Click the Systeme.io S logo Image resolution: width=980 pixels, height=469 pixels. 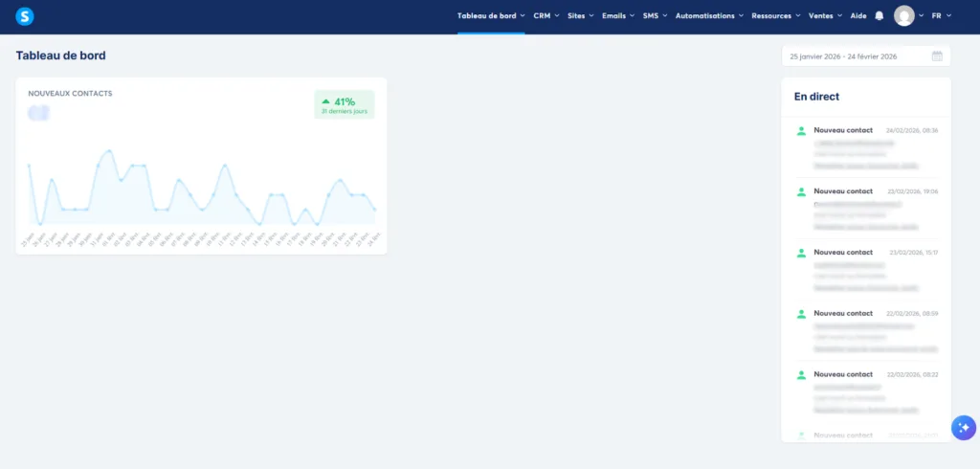(x=24, y=16)
